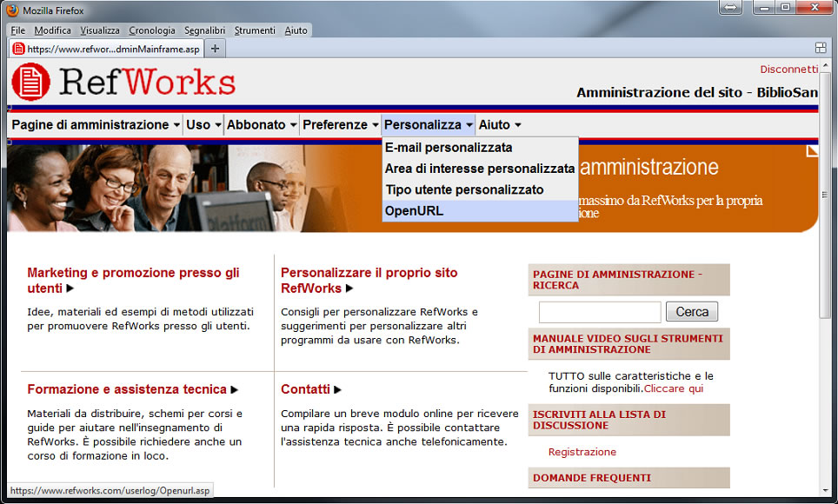Image resolution: width=838 pixels, height=504 pixels.
Task: Click the scrollbar up arrow
Action: [825, 66]
